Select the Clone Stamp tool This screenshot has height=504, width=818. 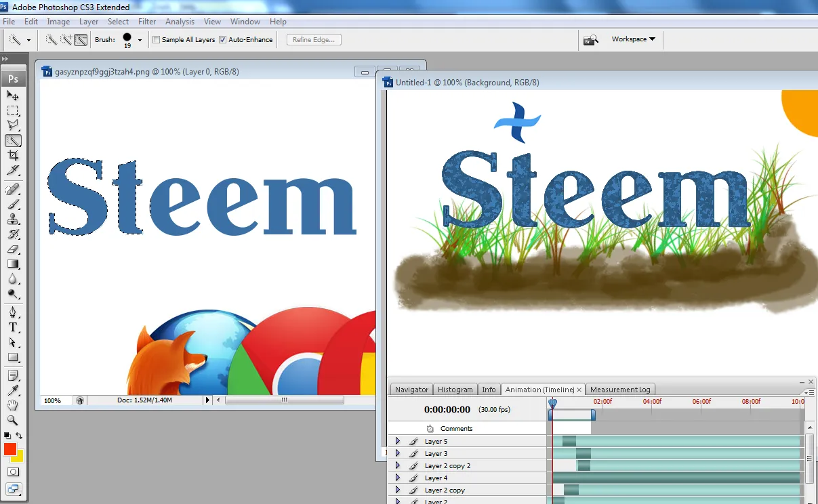click(x=13, y=219)
